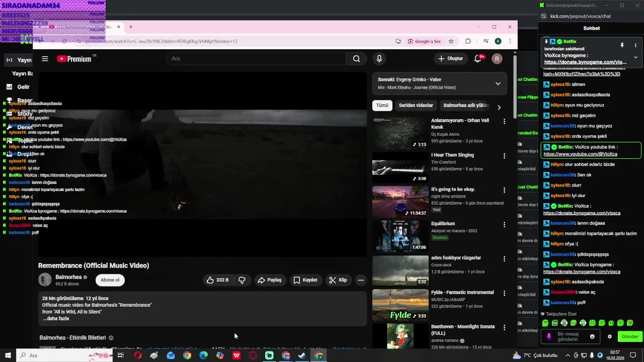Open pinned message three-dot options
Image resolution: width=644 pixels, height=362 pixels.
point(635,45)
